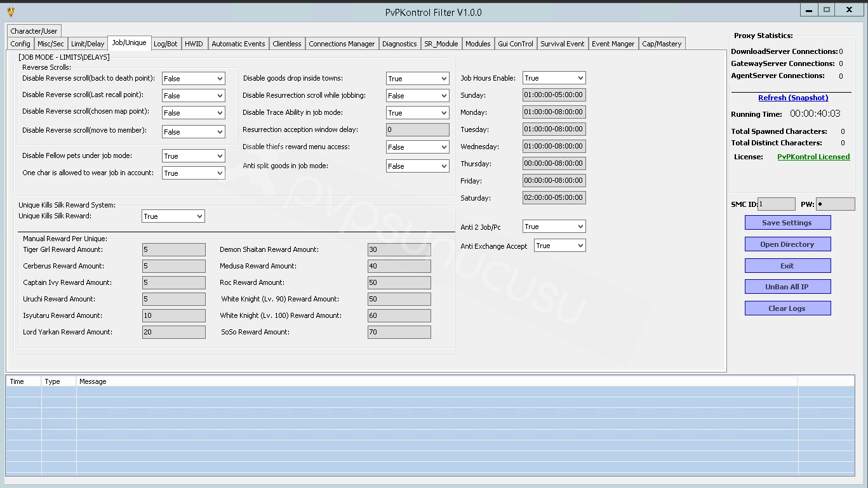The width and height of the screenshot is (868, 488).
Task: Expand Disable Fellow pets under job mode dropdown
Action: tap(194, 156)
